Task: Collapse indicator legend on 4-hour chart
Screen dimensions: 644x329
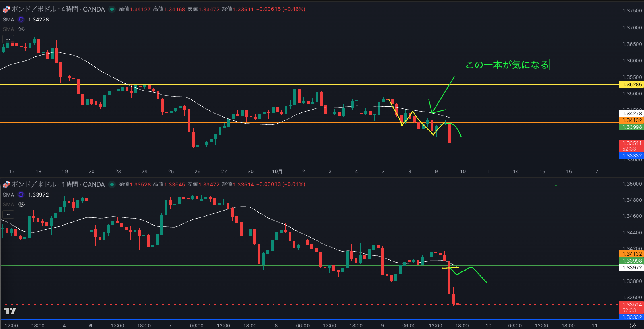Action: click(x=8, y=39)
